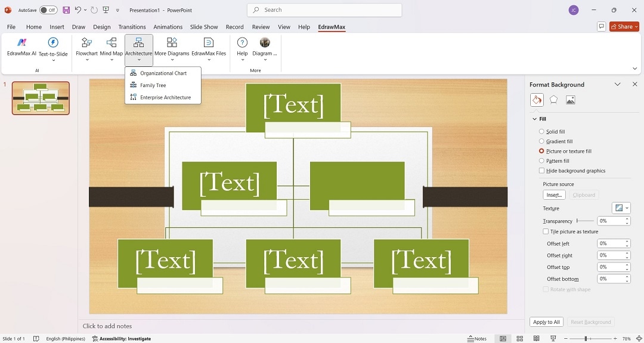
Task: Select slide 1 thumbnail
Action: (41, 98)
